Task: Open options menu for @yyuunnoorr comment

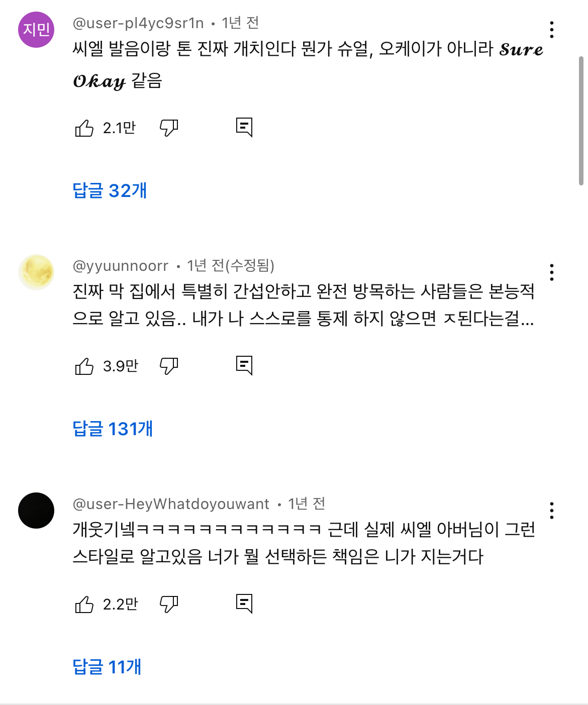Action: click(552, 272)
